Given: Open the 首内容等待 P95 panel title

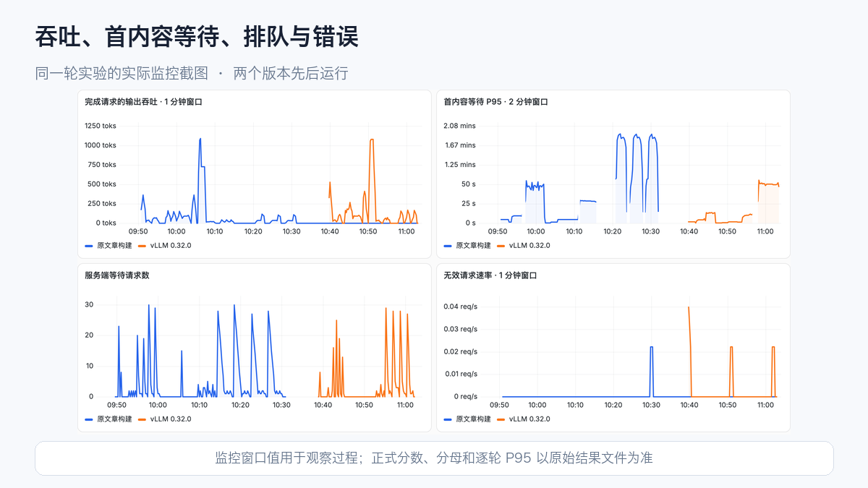Looking at the screenshot, I should [496, 102].
